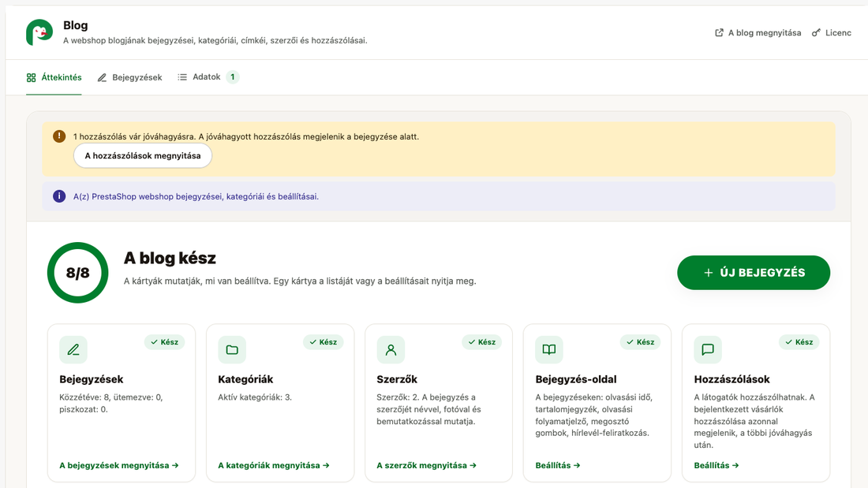Click the ÚJ BEJEGYZÉS button
Image resolution: width=868 pixels, height=488 pixels.
(x=754, y=273)
